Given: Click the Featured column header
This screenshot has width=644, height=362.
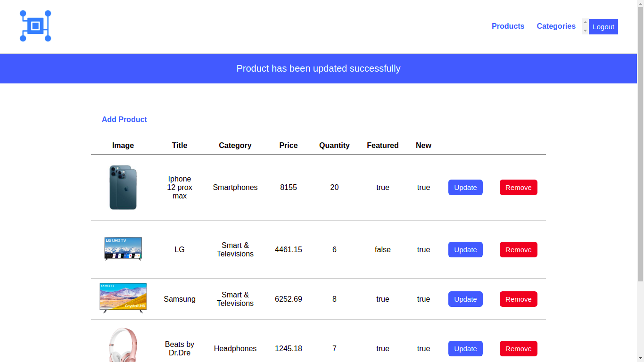Looking at the screenshot, I should (x=383, y=146).
